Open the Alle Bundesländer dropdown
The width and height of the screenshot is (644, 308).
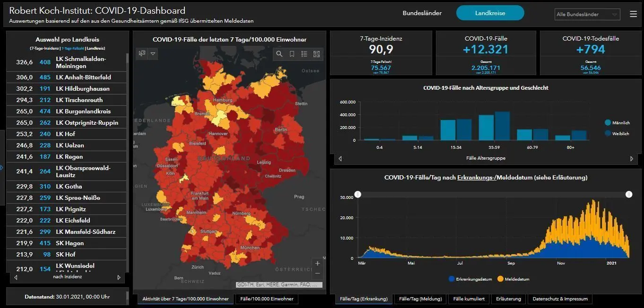pos(587,14)
